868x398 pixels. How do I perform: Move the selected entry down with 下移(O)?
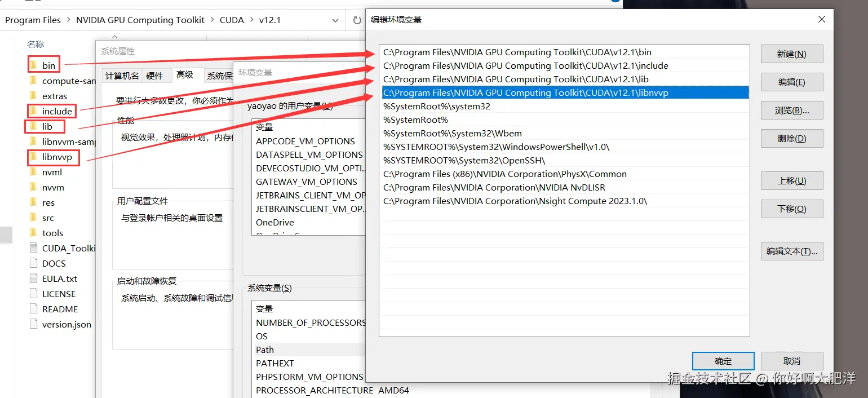point(791,209)
